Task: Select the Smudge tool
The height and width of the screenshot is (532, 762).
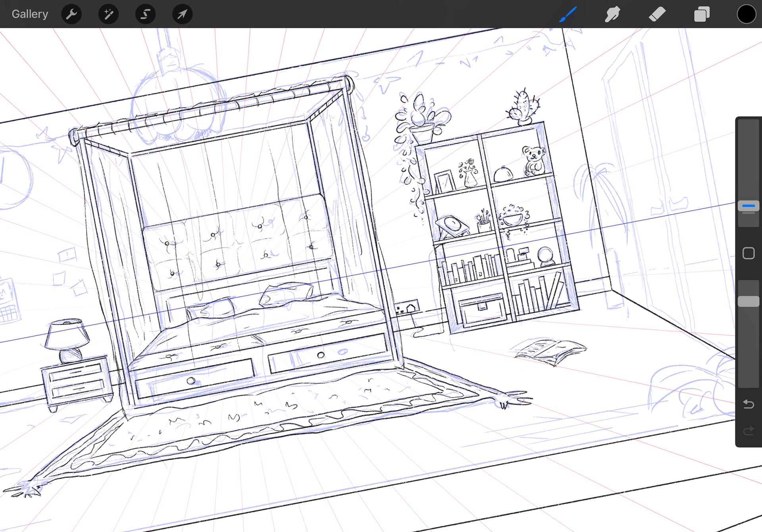Action: click(x=612, y=14)
